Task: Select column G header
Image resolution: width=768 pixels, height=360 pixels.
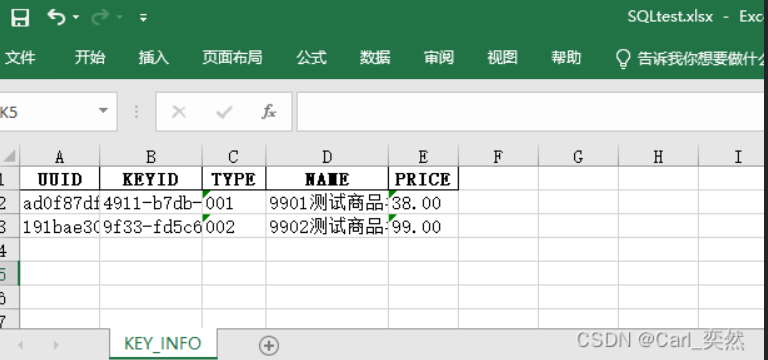Action: 578,156
